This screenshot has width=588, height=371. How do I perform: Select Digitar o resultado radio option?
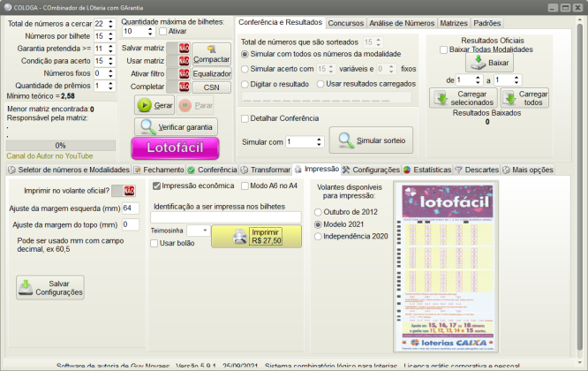point(245,84)
